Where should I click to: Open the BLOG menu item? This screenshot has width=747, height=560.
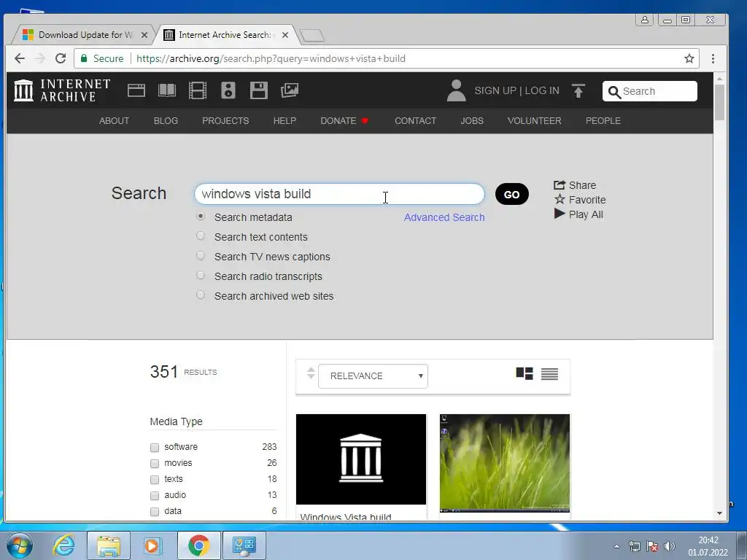tap(166, 121)
